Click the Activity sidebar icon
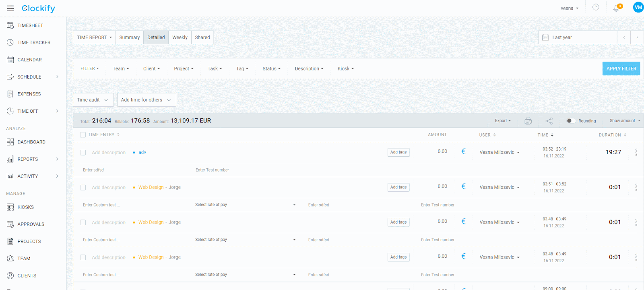 pyautogui.click(x=10, y=176)
